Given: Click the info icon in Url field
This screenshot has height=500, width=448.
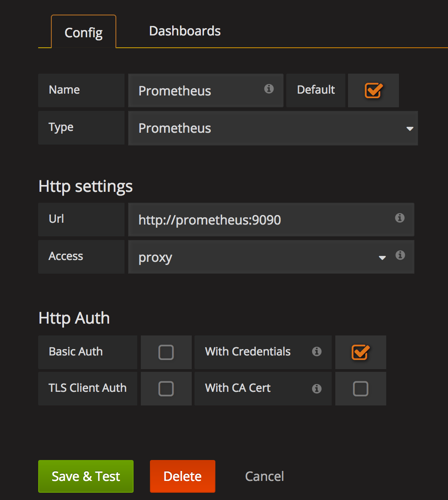Looking at the screenshot, I should (x=399, y=218).
